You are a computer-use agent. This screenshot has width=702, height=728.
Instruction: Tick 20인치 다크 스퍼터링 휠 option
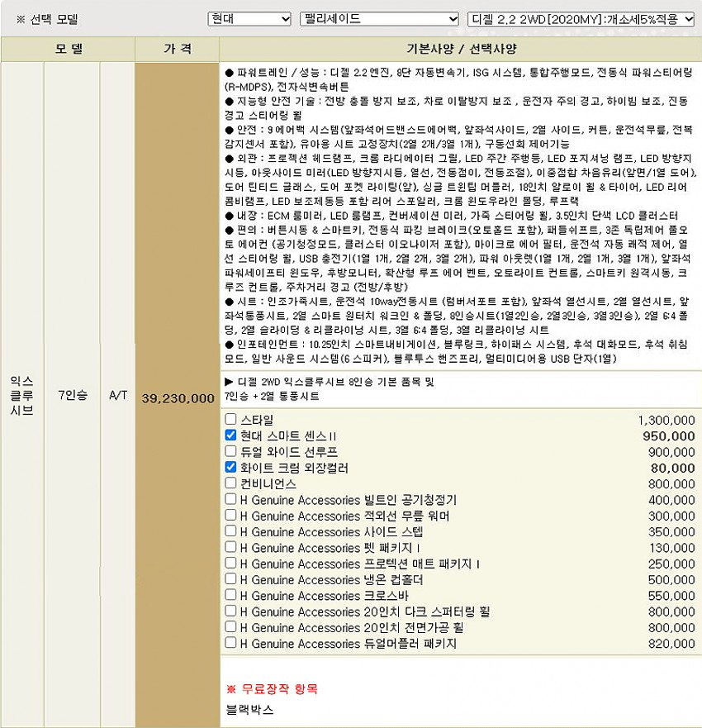(231, 611)
